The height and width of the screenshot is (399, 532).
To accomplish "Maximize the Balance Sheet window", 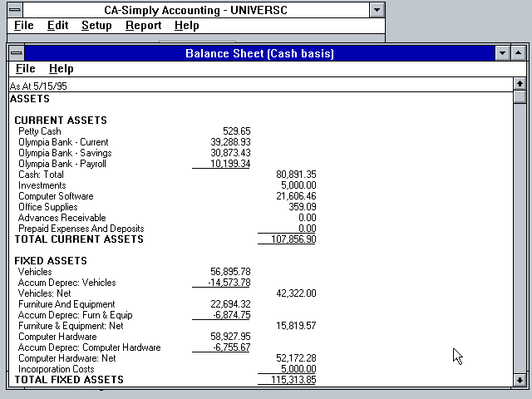I will coord(519,53).
